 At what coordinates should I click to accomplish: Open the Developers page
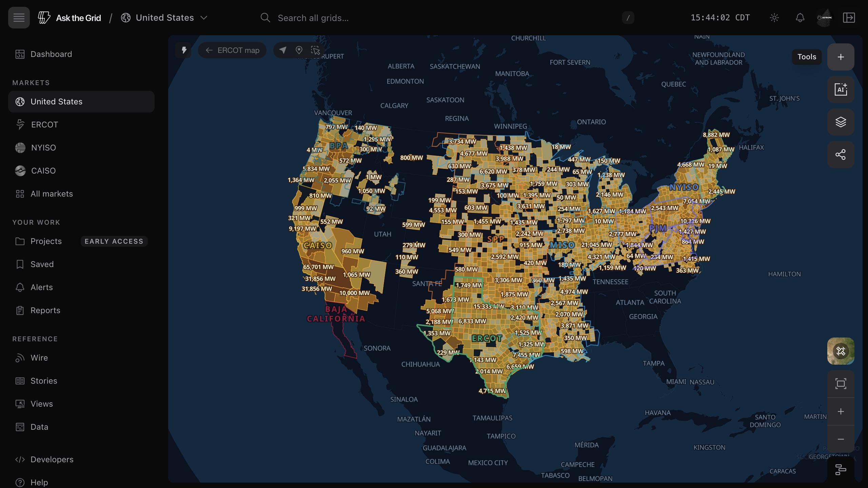click(81, 460)
